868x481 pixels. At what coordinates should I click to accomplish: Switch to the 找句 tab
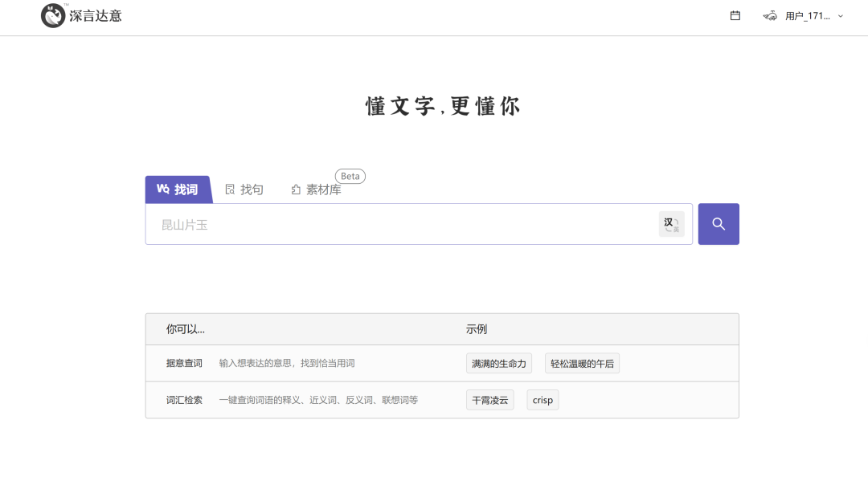coord(244,190)
